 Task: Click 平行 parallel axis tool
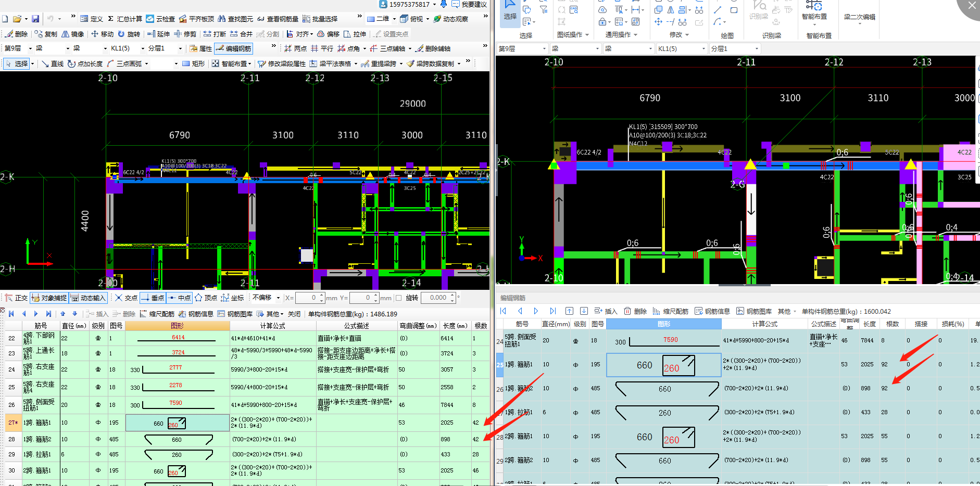click(x=322, y=48)
